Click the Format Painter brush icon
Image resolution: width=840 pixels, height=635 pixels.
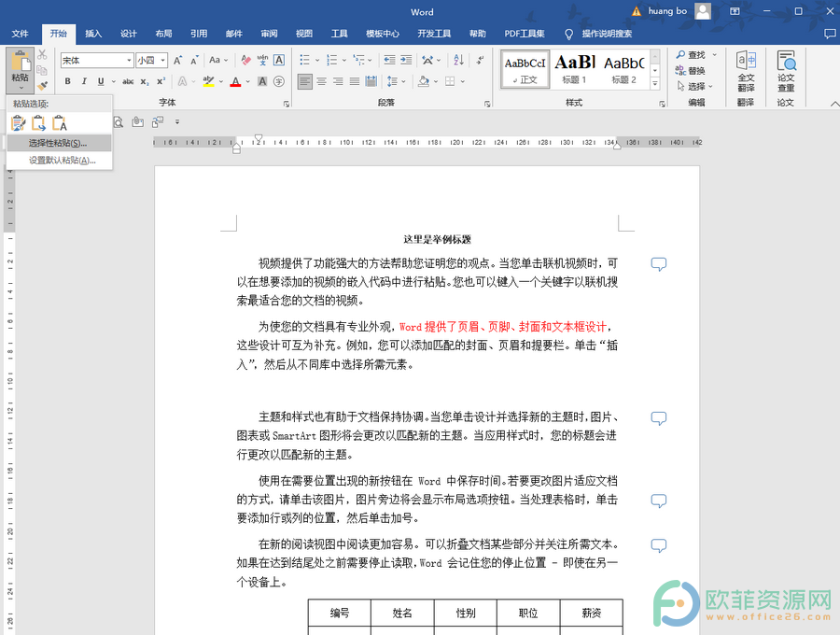click(x=42, y=85)
